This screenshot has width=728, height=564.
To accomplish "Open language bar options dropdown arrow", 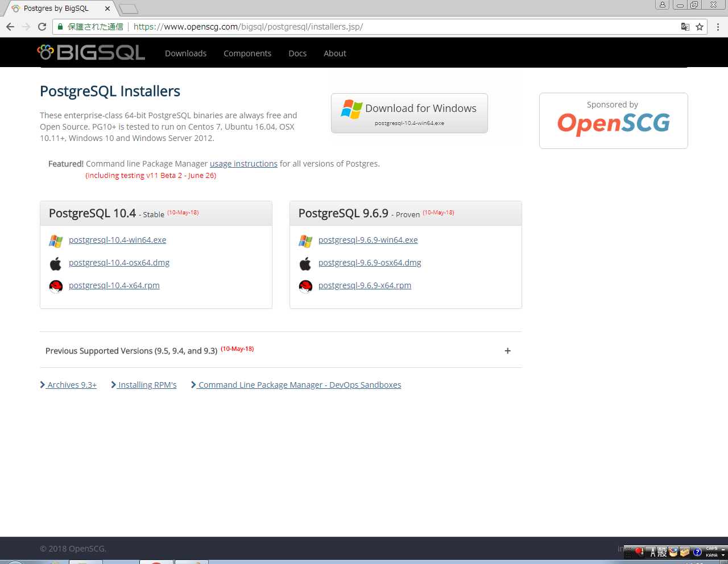I will [x=723, y=555].
